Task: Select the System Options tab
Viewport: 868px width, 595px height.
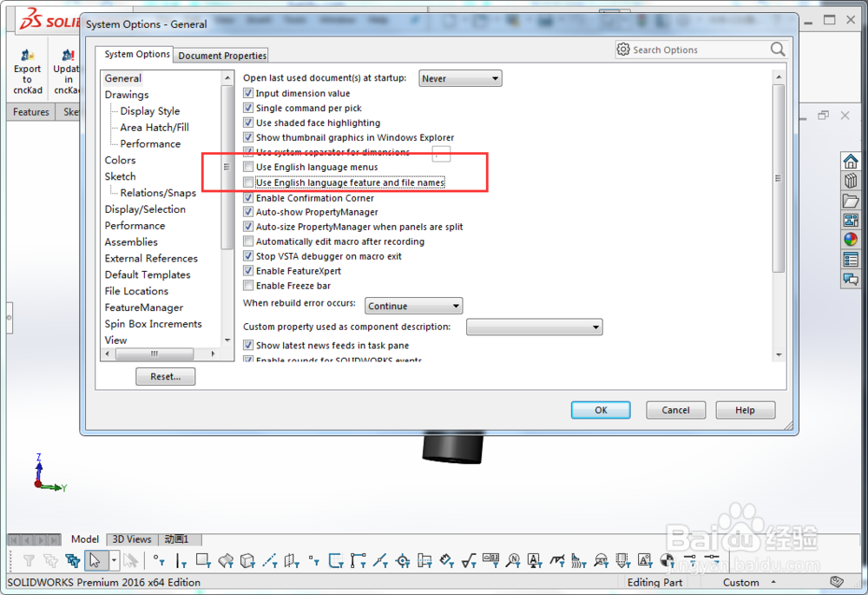Action: click(137, 54)
